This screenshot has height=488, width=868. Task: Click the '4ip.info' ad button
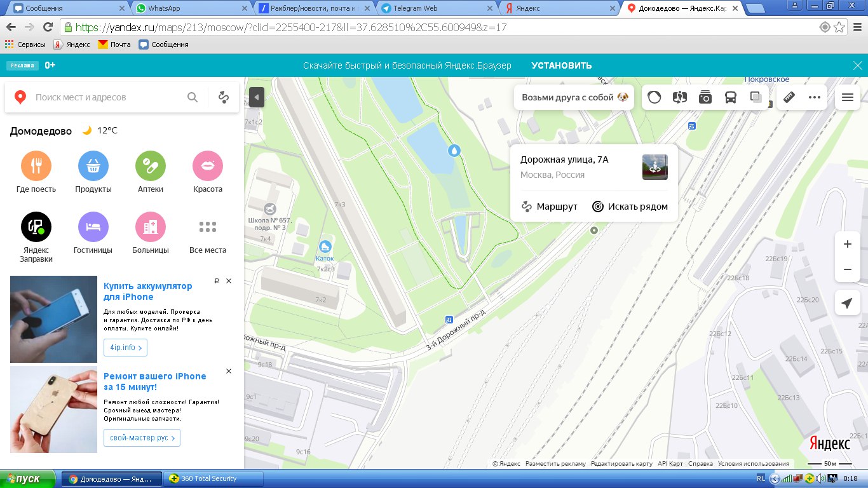coord(126,348)
